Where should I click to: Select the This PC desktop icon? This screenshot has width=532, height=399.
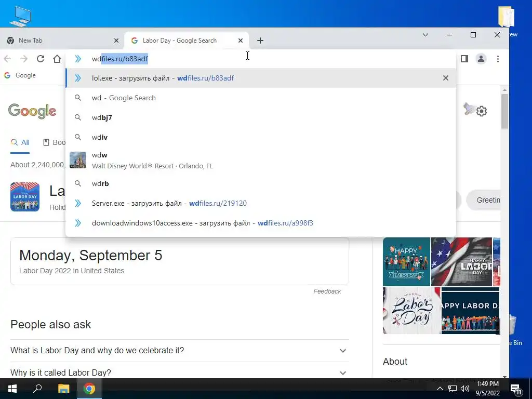20,16
